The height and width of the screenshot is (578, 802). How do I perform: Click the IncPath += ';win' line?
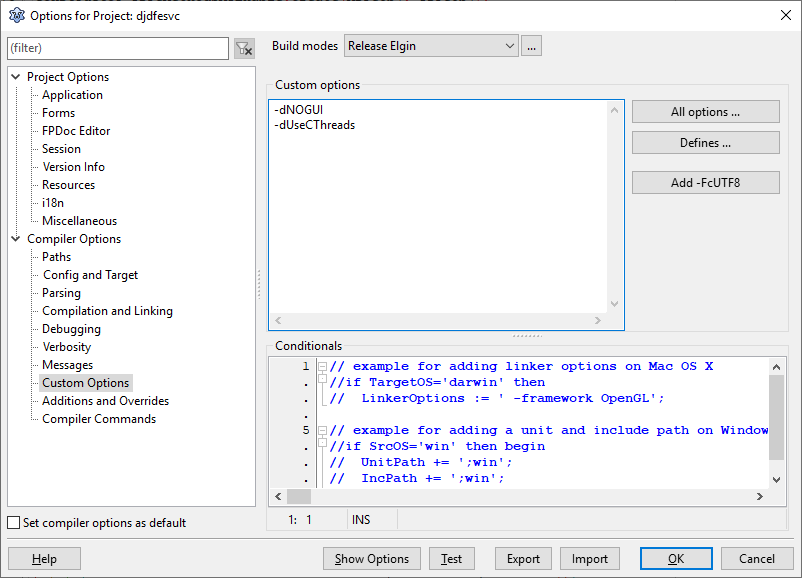(417, 478)
